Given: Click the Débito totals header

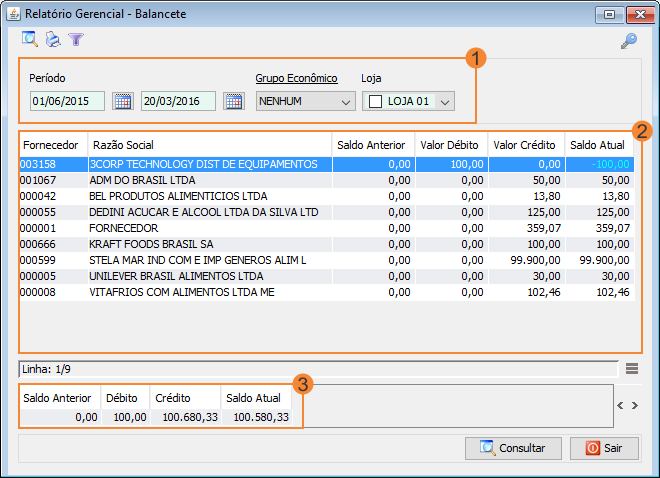Looking at the screenshot, I should (125, 398).
